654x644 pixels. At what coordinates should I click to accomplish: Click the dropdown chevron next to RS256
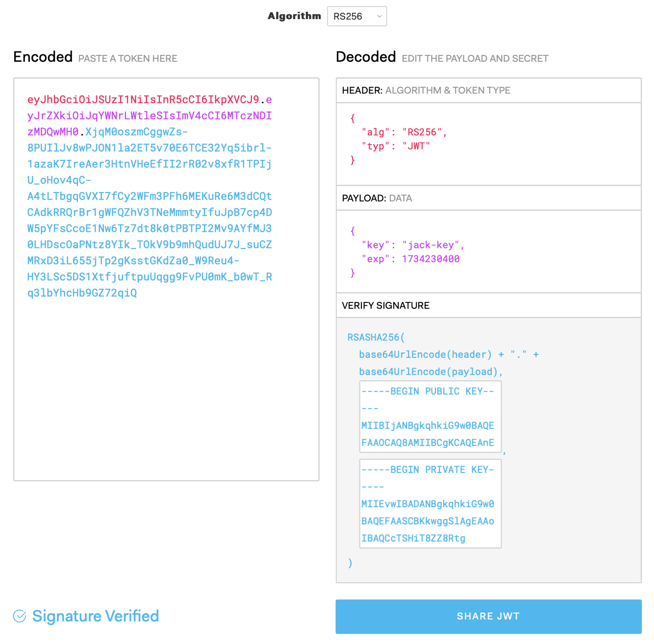(x=379, y=16)
